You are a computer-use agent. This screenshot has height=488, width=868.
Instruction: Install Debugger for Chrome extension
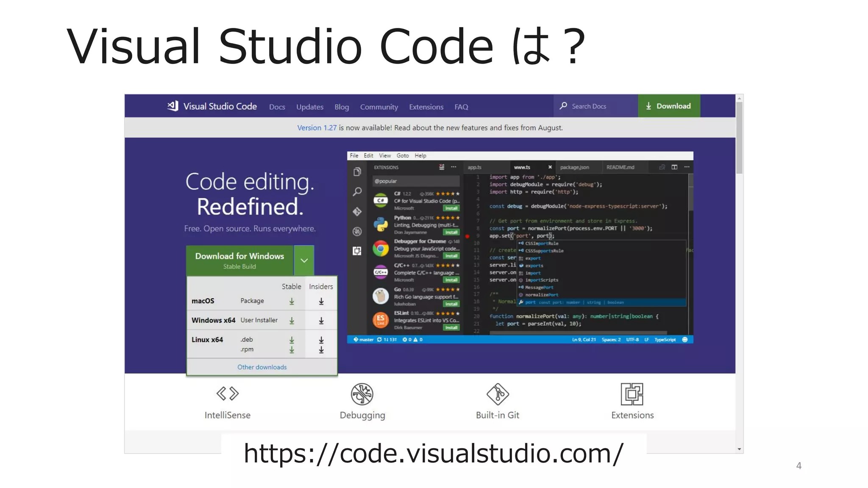point(451,256)
